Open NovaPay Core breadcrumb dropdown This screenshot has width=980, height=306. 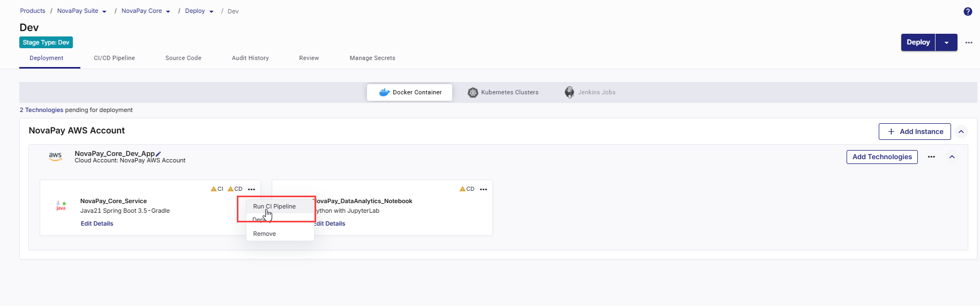[x=168, y=11]
